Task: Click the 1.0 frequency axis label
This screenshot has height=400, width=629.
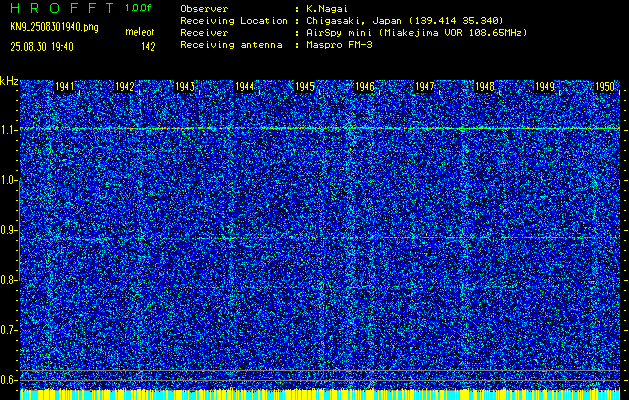Action: 9,180
